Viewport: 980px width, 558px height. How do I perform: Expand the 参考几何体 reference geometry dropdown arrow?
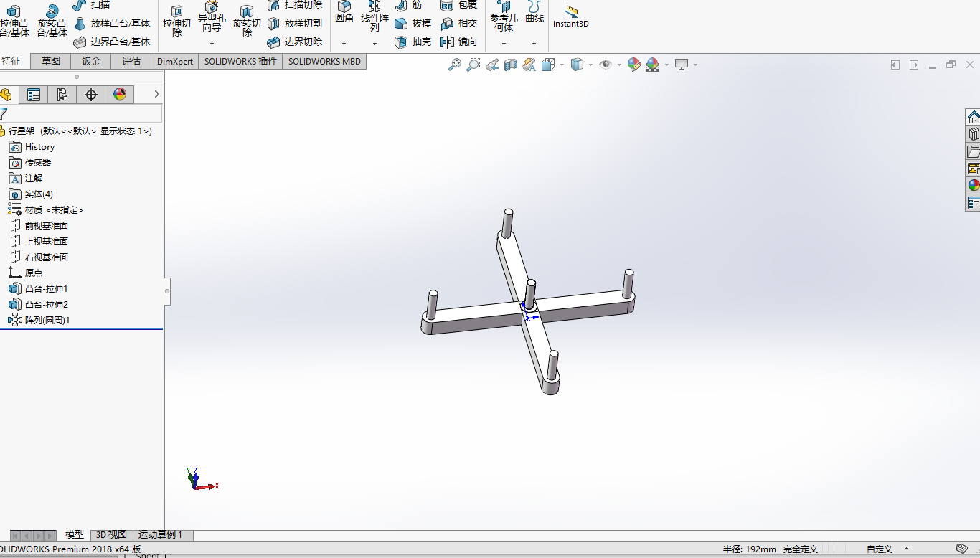pyautogui.click(x=504, y=44)
